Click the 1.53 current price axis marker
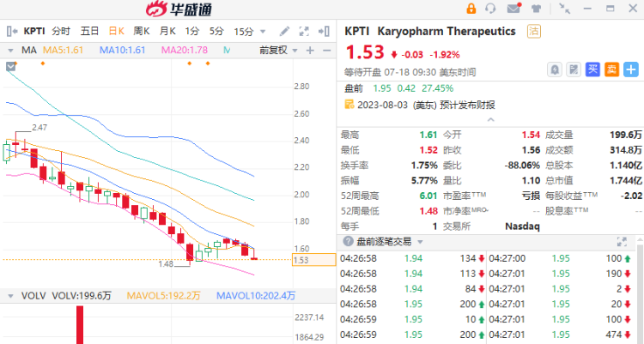Viewport: 644px width, 344px height. click(x=313, y=260)
